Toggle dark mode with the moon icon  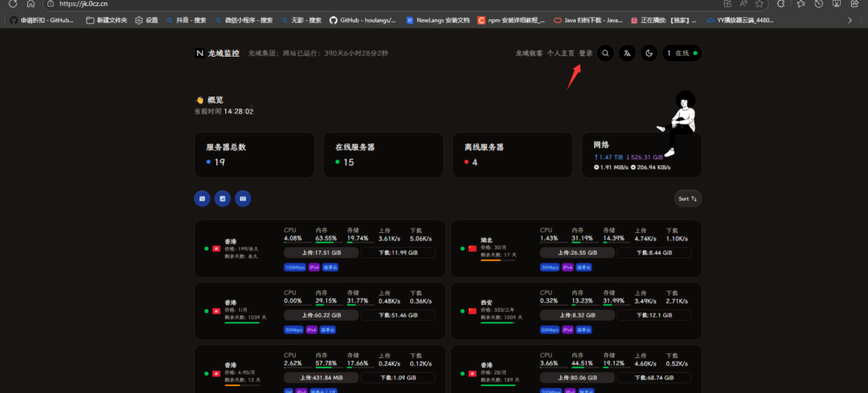[649, 53]
